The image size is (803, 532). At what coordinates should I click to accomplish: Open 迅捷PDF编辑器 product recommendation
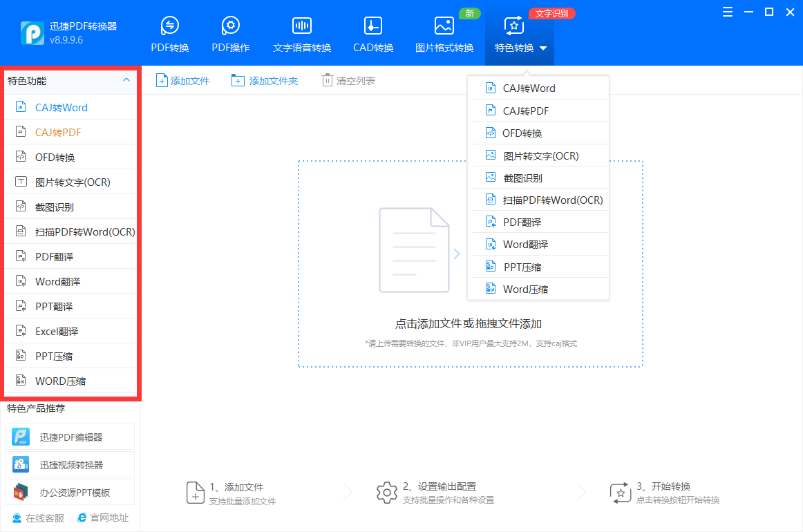70,437
